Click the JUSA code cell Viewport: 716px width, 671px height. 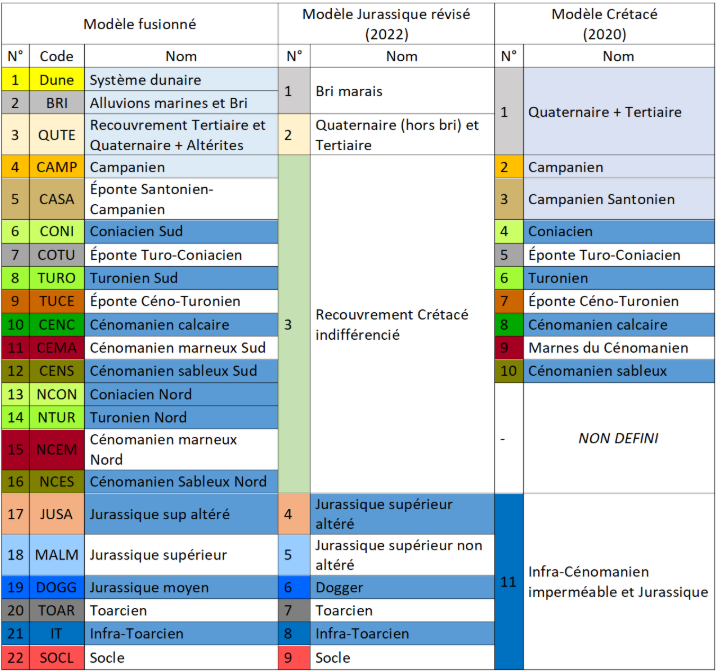tap(56, 514)
